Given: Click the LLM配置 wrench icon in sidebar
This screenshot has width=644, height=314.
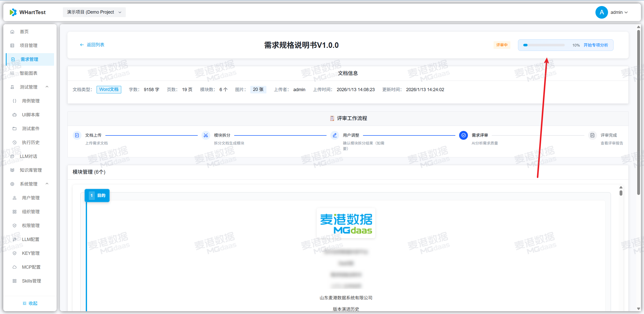Looking at the screenshot, I should pyautogui.click(x=15, y=239).
